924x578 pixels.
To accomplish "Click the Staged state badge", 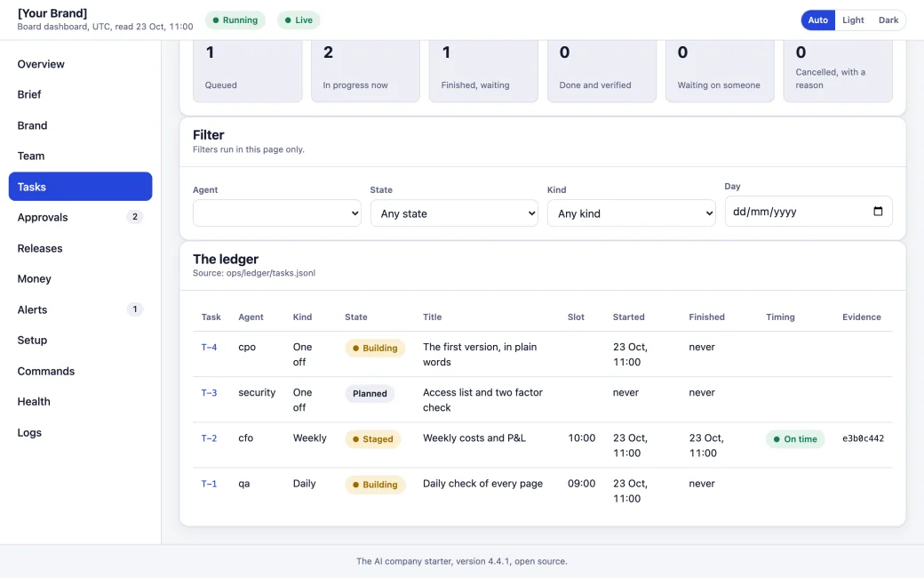I will (x=372, y=438).
